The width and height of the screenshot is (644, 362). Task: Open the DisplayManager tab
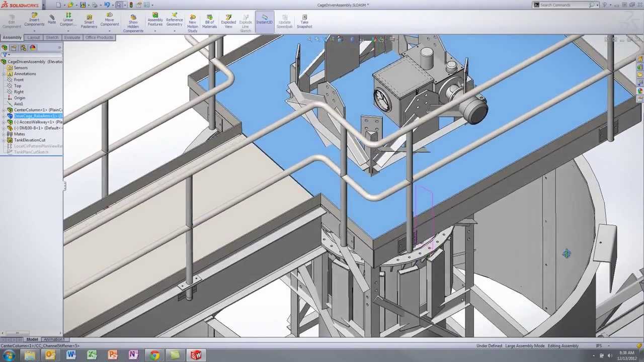click(33, 48)
